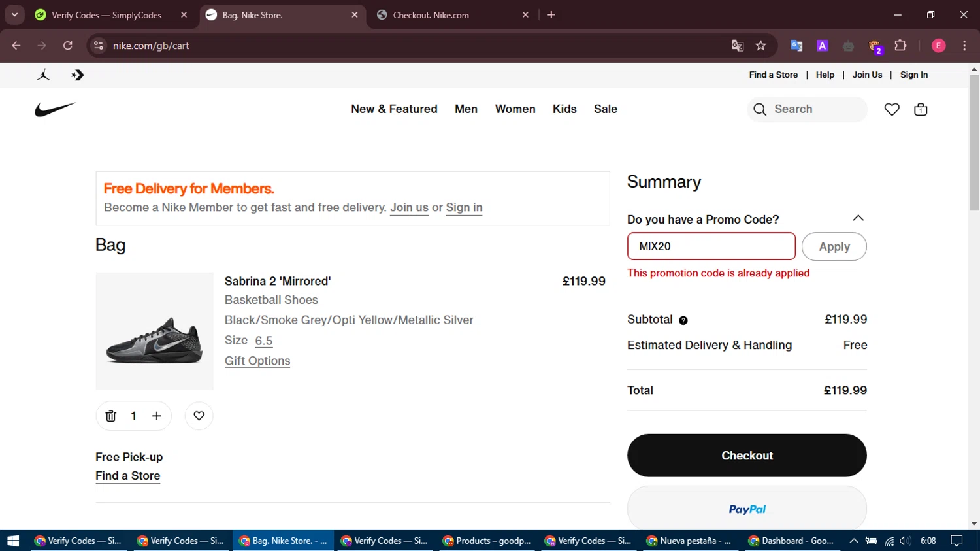Open the Sale menu
This screenshot has height=551, width=980.
tap(605, 109)
